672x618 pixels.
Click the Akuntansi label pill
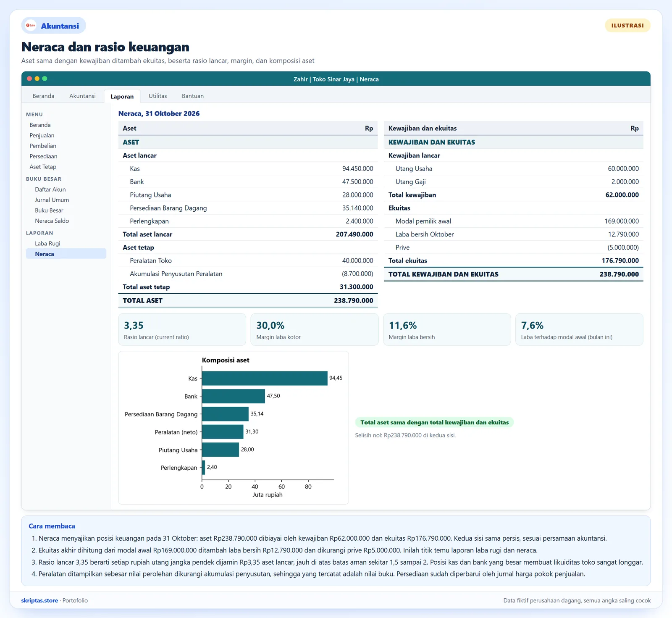(54, 26)
